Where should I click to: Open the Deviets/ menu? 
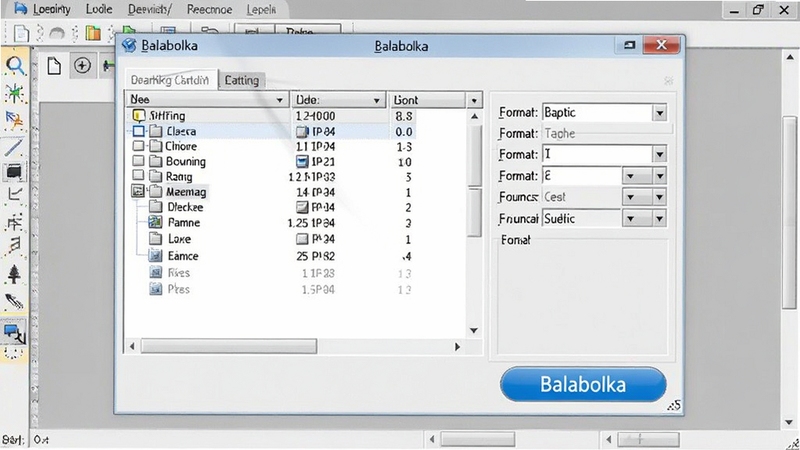click(149, 9)
